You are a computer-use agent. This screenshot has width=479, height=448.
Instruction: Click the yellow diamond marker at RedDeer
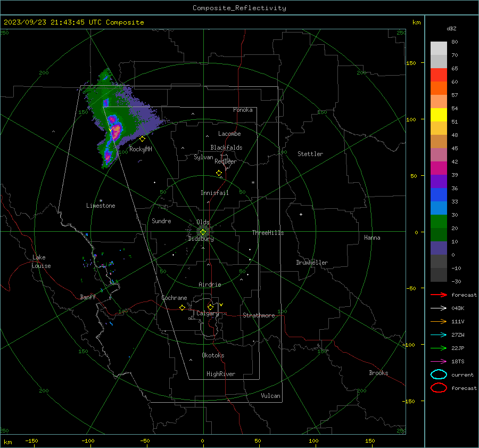[x=219, y=173]
